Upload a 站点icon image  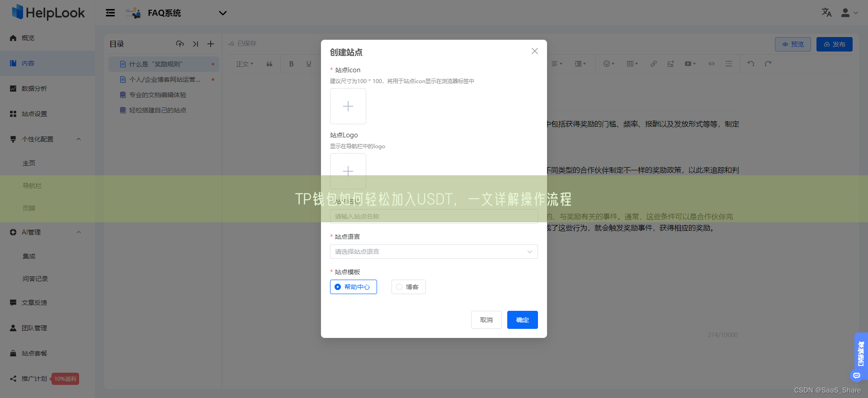tap(348, 106)
